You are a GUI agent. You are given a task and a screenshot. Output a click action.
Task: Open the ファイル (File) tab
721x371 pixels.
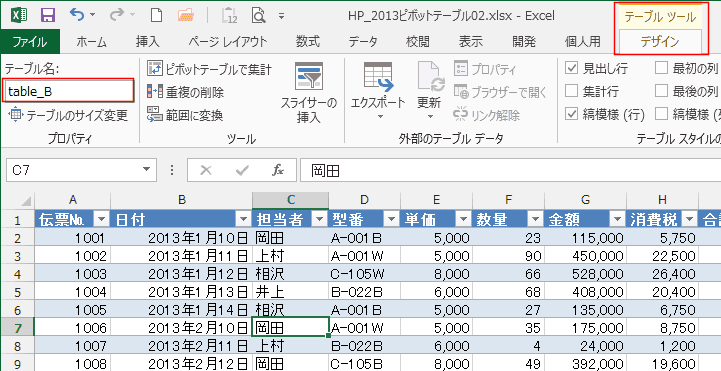[30, 42]
